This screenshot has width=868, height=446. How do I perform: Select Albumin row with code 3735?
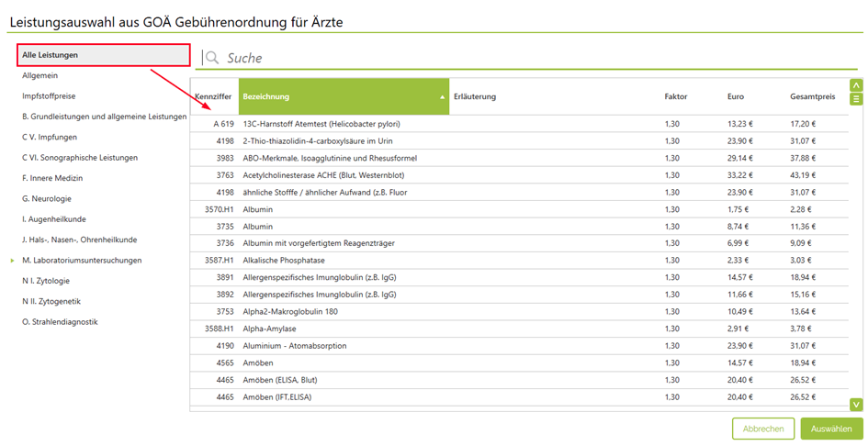tap(519, 227)
